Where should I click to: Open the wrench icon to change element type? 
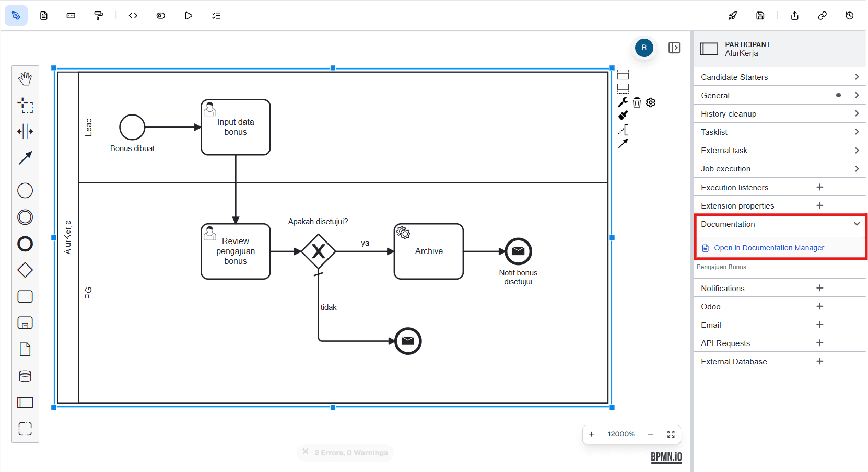pyautogui.click(x=623, y=102)
